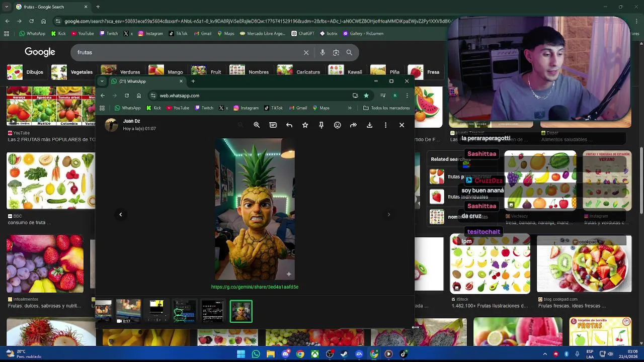
Task: Clear the frutas search query
Action: (x=306, y=52)
